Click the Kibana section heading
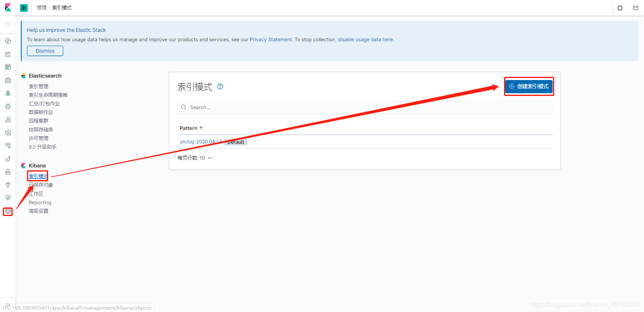The height and width of the screenshot is (312, 644). click(37, 166)
